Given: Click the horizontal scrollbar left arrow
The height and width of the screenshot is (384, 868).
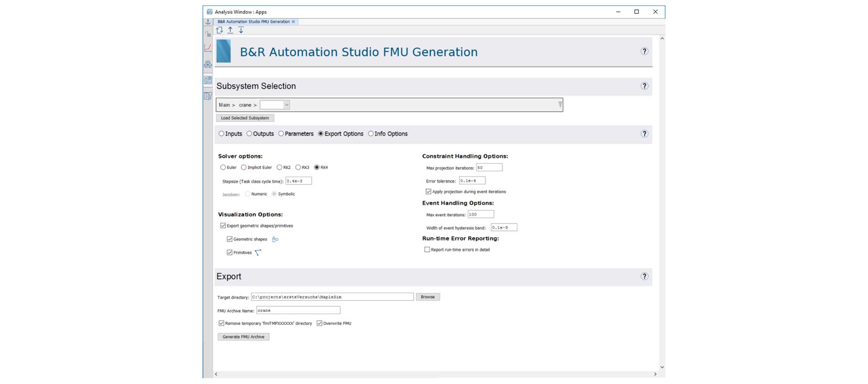Looking at the screenshot, I should tap(216, 375).
